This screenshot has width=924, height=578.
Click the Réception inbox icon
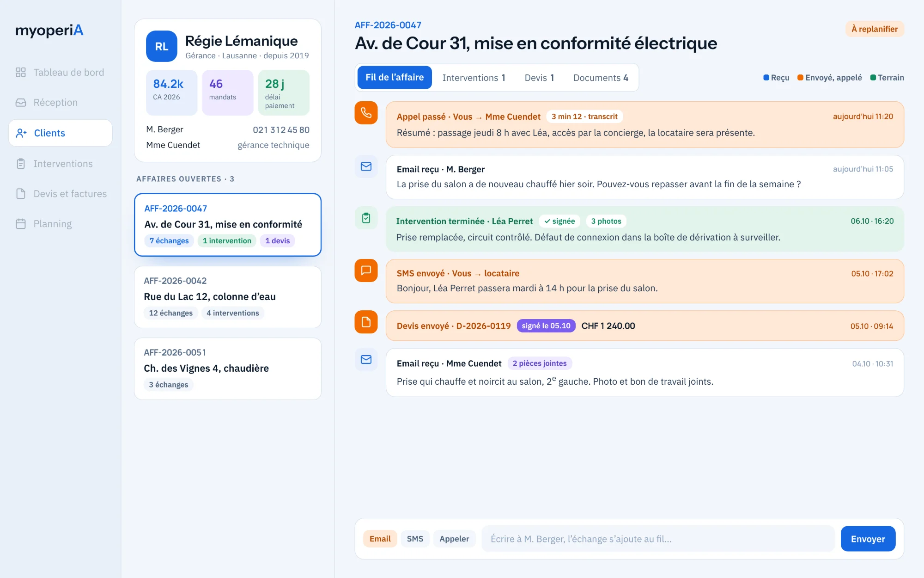(21, 103)
